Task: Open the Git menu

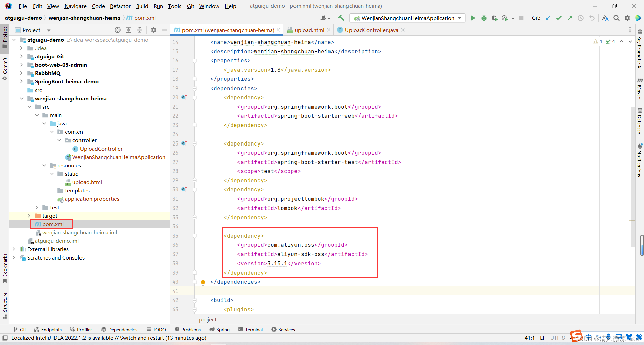Action: (191, 6)
